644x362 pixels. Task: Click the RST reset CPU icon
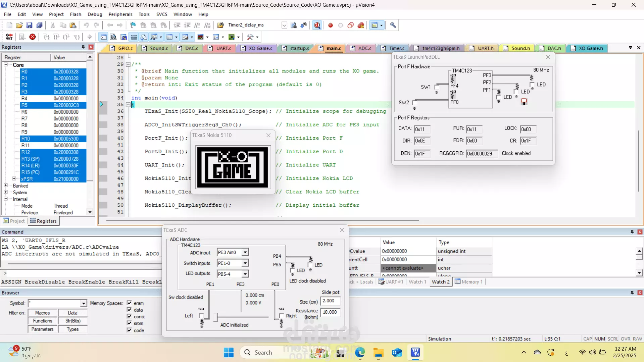point(9,37)
